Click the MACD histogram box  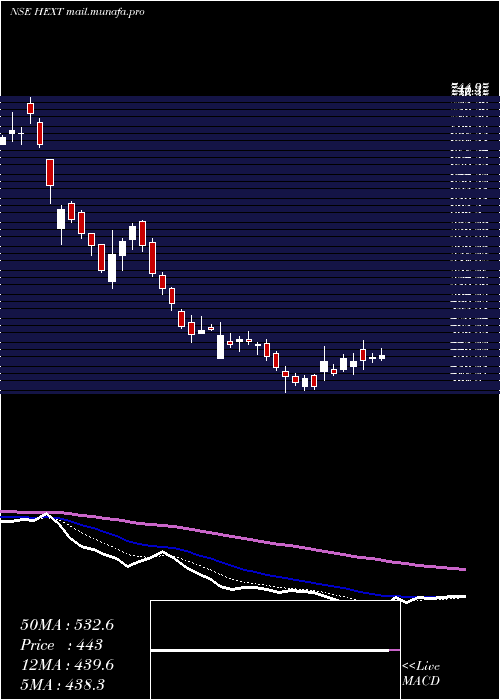click(275, 650)
